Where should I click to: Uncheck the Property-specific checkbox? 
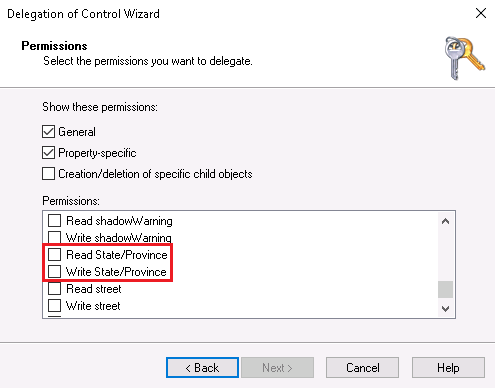(49, 153)
